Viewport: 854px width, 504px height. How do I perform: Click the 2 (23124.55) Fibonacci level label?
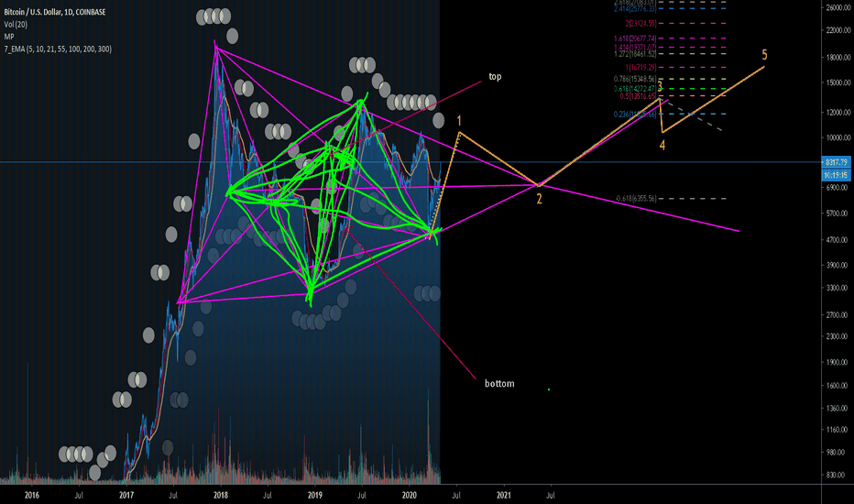tap(641, 24)
